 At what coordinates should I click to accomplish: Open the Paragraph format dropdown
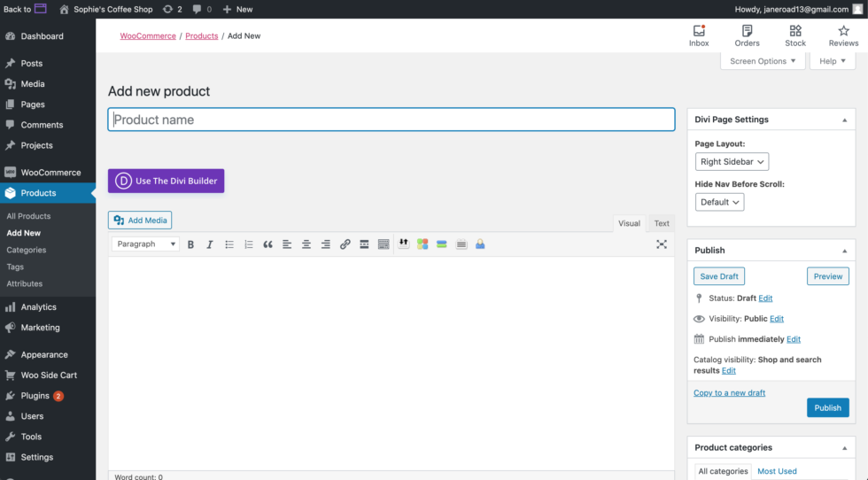(146, 244)
